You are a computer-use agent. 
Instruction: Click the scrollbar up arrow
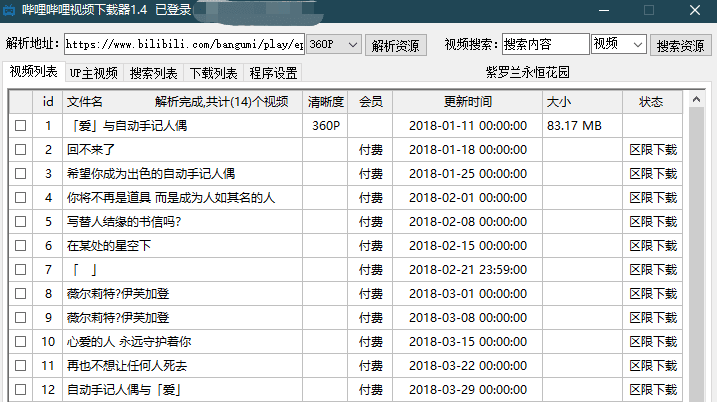(696, 99)
